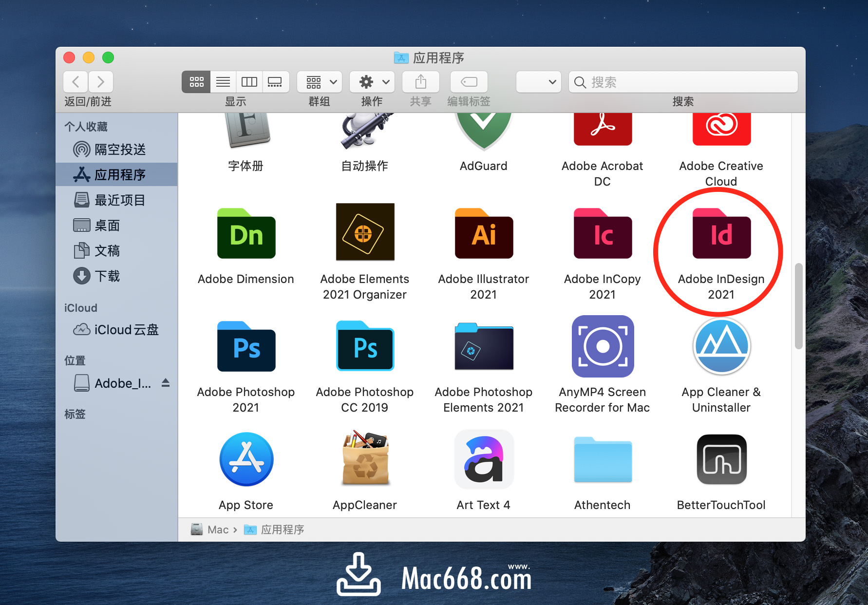Image resolution: width=868 pixels, height=605 pixels.
Task: Open the 操作 gear action menu
Action: click(x=372, y=82)
